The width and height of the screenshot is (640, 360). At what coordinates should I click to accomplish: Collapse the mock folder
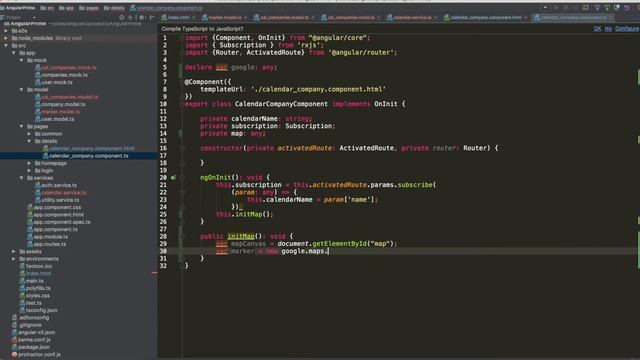coord(22,60)
